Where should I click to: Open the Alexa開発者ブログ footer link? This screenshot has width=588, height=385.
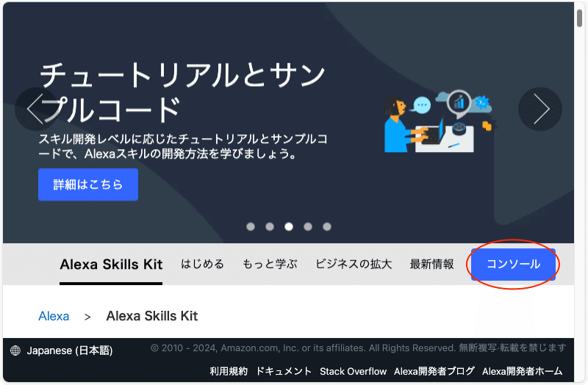tap(434, 371)
